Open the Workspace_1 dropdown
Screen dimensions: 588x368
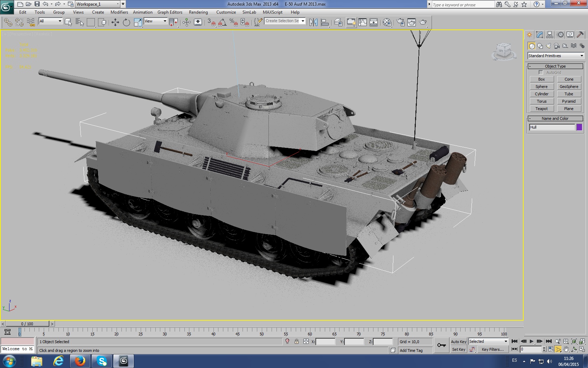98,4
